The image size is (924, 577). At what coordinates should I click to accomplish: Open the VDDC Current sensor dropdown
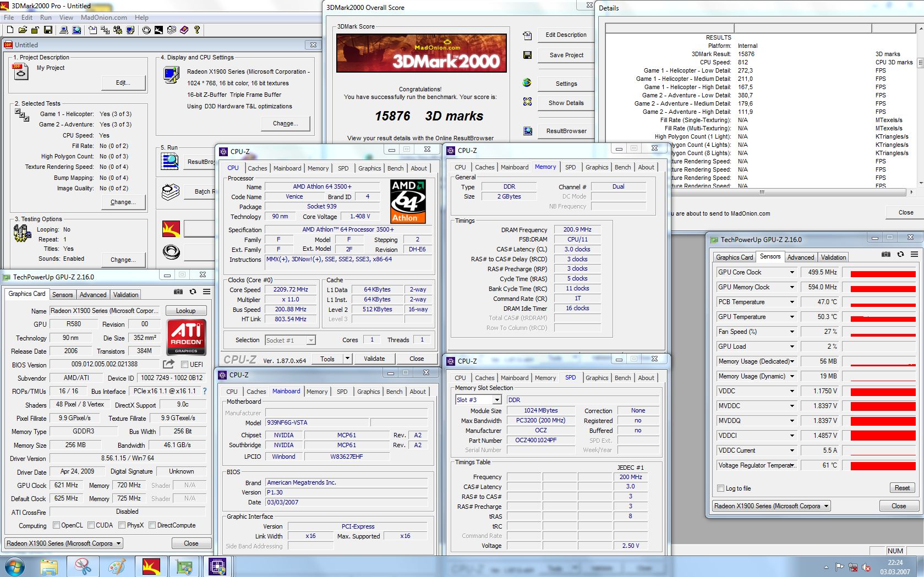(792, 450)
